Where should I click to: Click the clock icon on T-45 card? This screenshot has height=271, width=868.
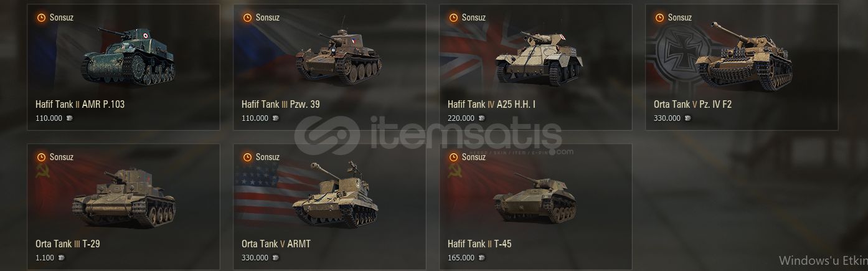[x=453, y=157]
